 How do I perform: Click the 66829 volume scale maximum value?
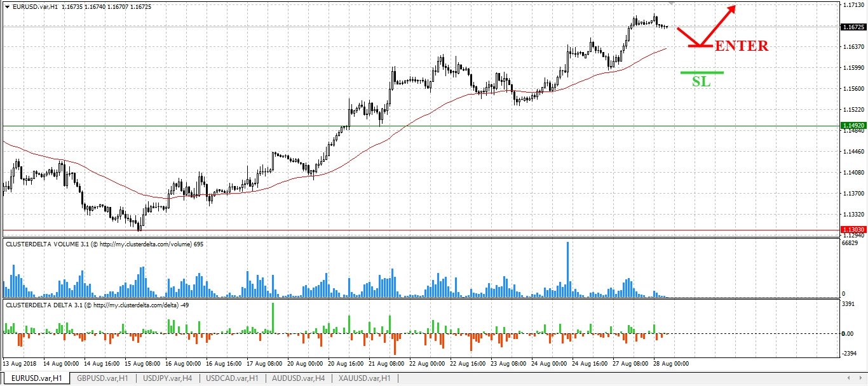pyautogui.click(x=850, y=243)
